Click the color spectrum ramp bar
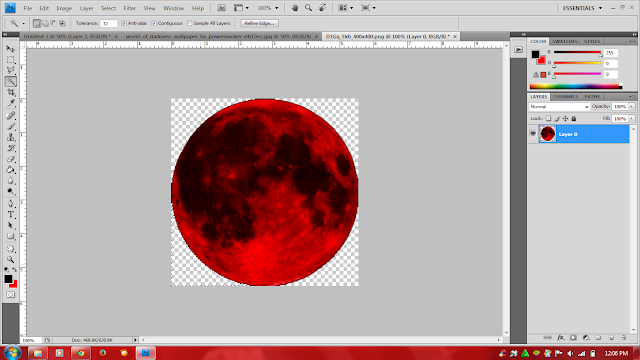 coord(576,86)
